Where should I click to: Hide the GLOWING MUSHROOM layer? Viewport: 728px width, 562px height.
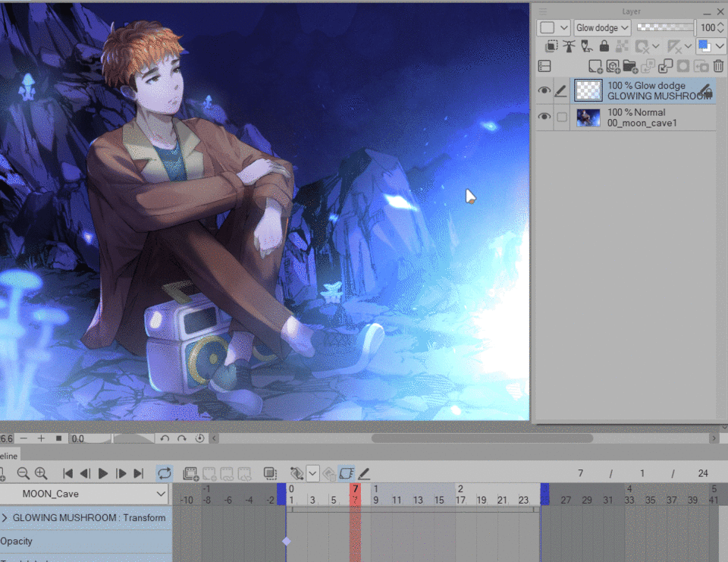[x=544, y=91]
